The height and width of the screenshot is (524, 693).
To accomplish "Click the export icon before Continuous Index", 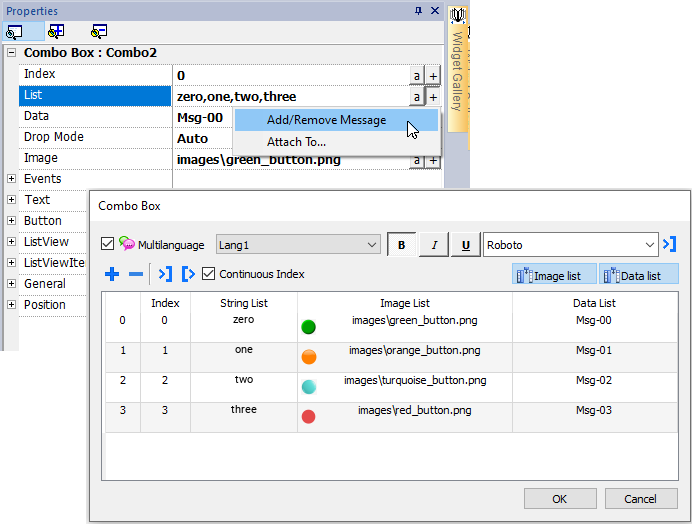I will (x=188, y=274).
